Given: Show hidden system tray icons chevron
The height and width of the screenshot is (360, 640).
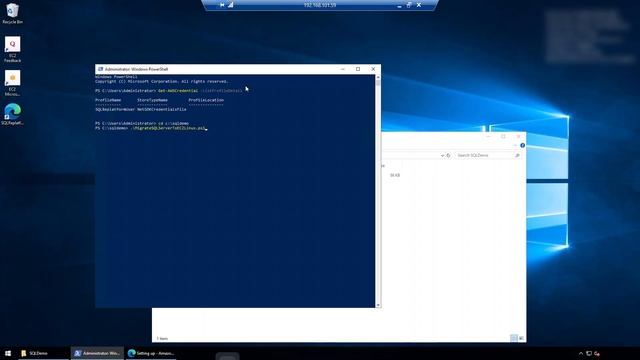Looking at the screenshot, I should [x=581, y=353].
